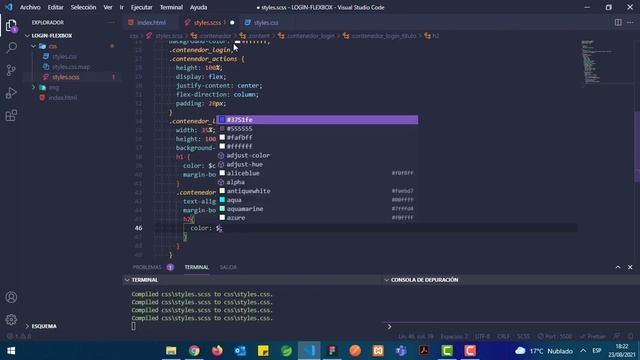Screen dimensions: 640x360
Task: Click the notifications bell in status bar
Action: coord(631,336)
